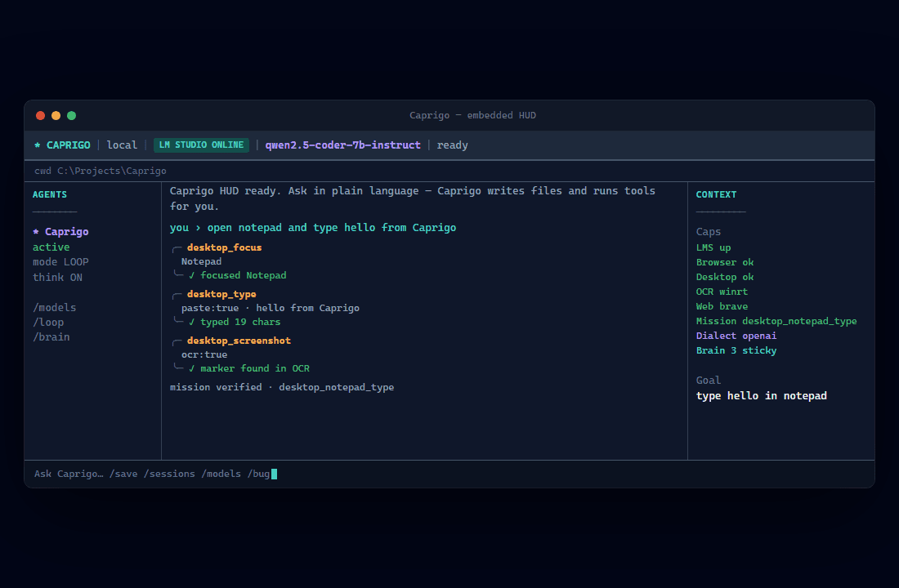The width and height of the screenshot is (899, 588).
Task: Click the red close traffic light button
Action: [41, 116]
